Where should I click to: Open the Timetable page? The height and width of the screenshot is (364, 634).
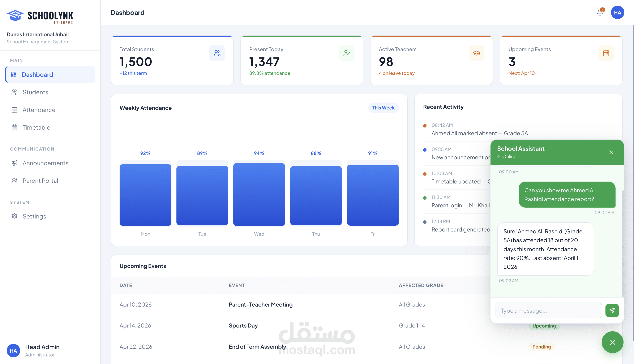[36, 127]
